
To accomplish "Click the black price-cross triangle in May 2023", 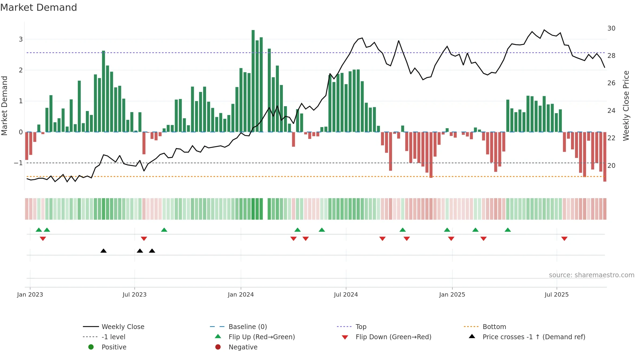I will (x=104, y=251).
